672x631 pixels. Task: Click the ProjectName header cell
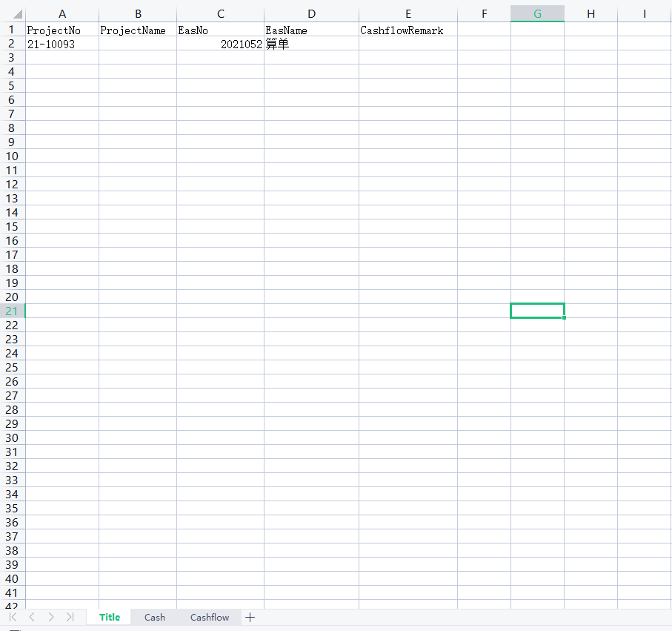(138, 30)
